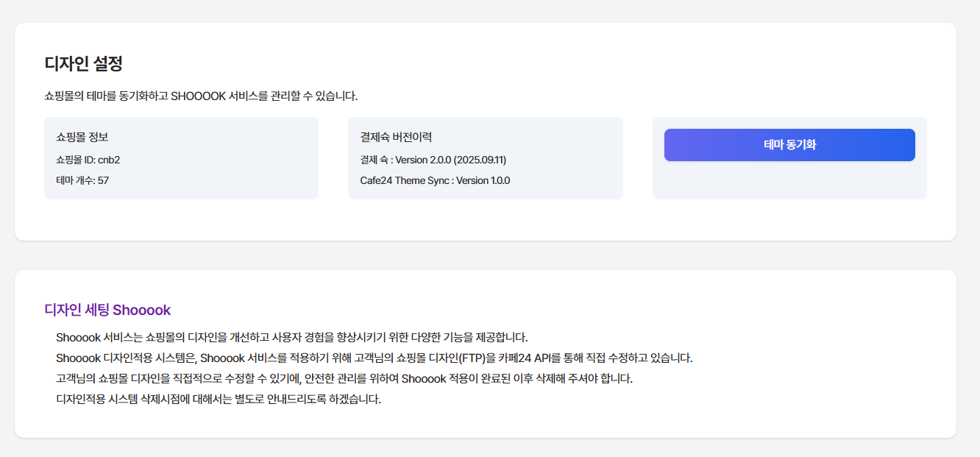Click the version date (2025.09.11) text
Screen dimensions: 980x457
pyautogui.click(x=481, y=160)
